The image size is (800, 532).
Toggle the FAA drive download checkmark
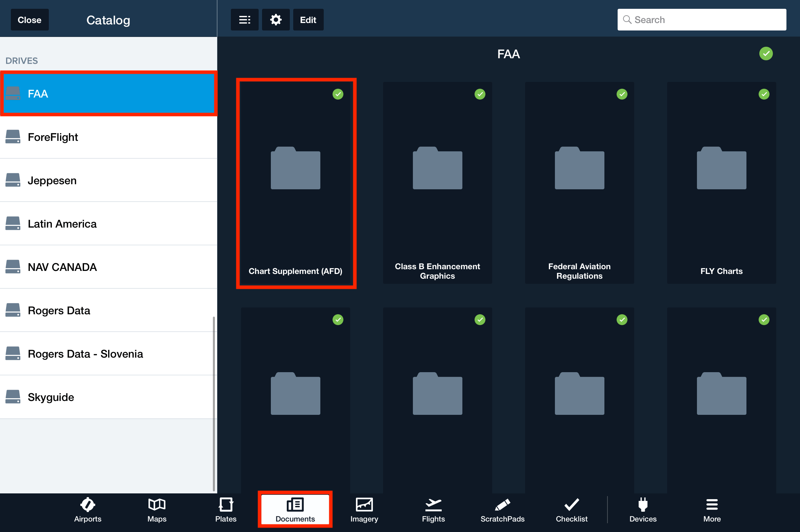pos(766,54)
